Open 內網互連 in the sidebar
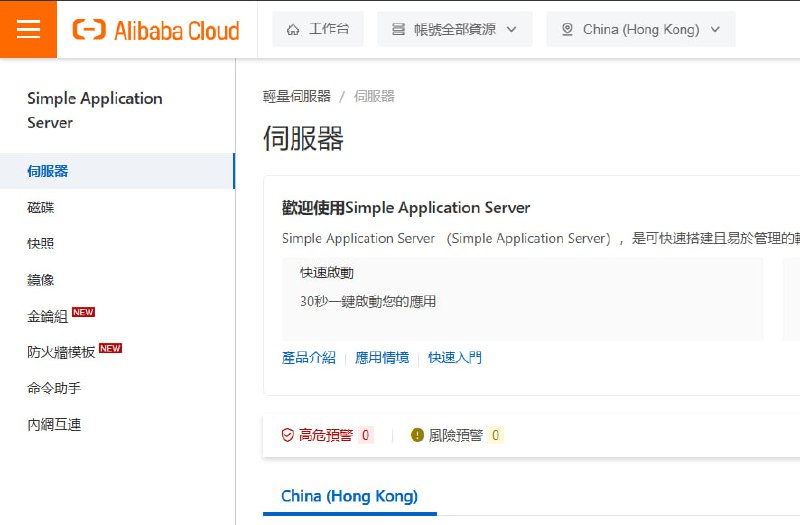Screen dimensions: 800x525 point(54,424)
